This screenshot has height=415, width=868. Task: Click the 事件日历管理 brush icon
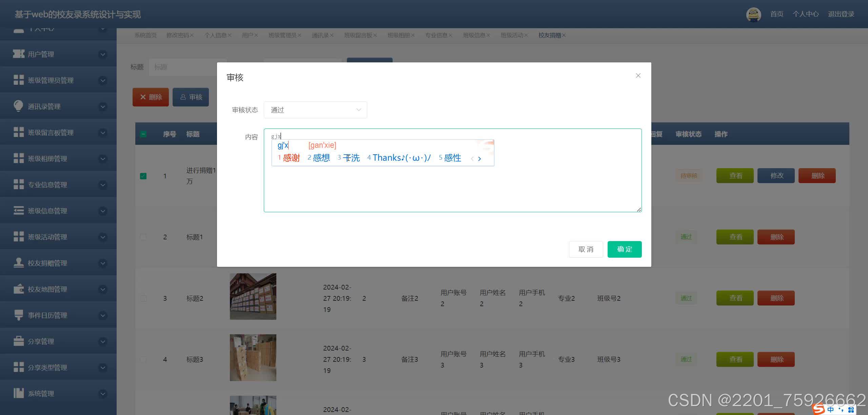[18, 315]
